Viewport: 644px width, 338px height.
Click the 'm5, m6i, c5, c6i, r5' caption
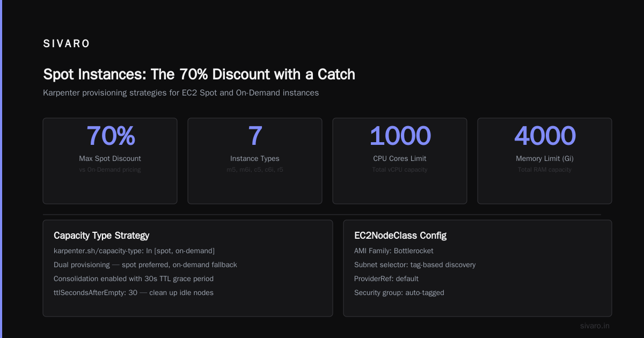pos(255,170)
